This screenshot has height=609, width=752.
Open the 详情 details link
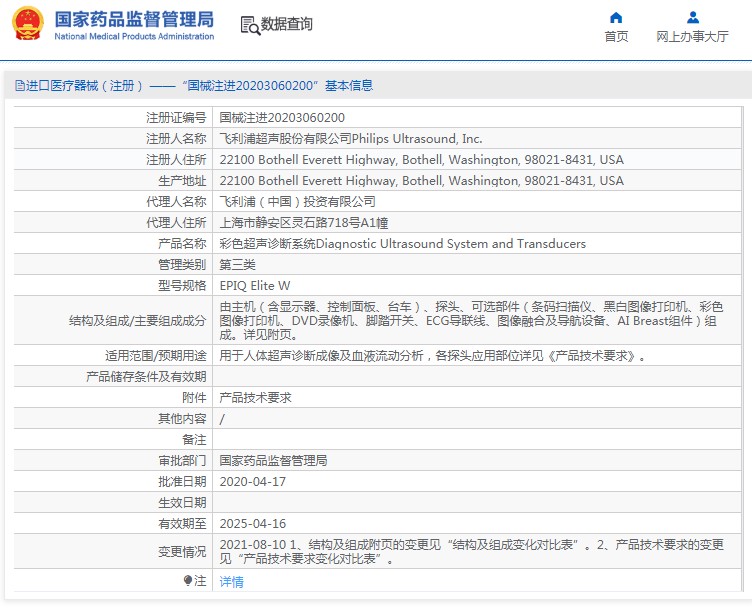(231, 582)
